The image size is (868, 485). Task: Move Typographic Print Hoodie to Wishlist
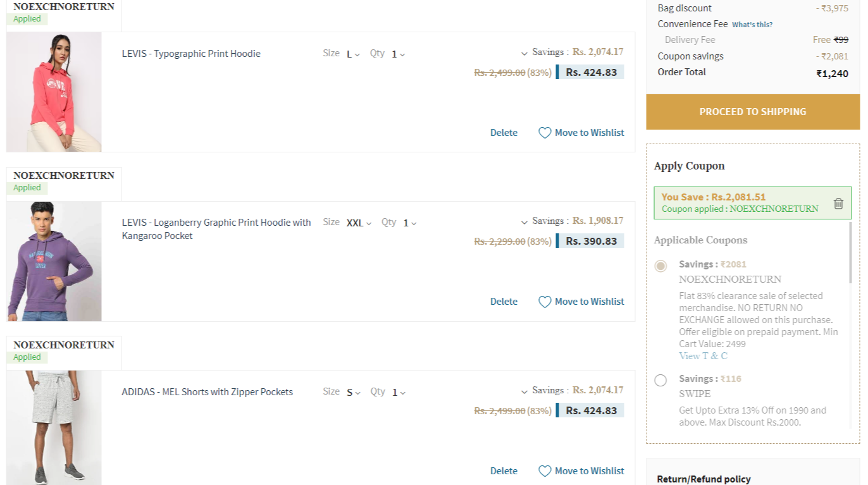coord(589,133)
